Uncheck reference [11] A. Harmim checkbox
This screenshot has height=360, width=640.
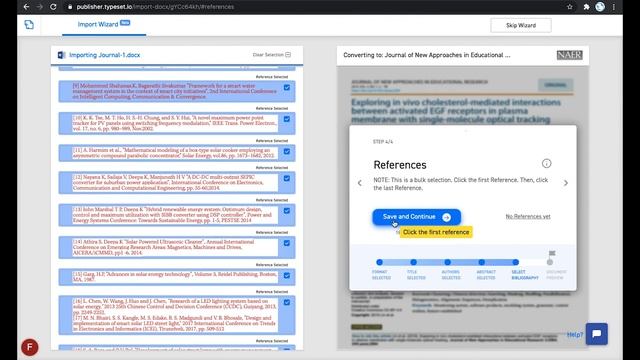[x=287, y=151]
